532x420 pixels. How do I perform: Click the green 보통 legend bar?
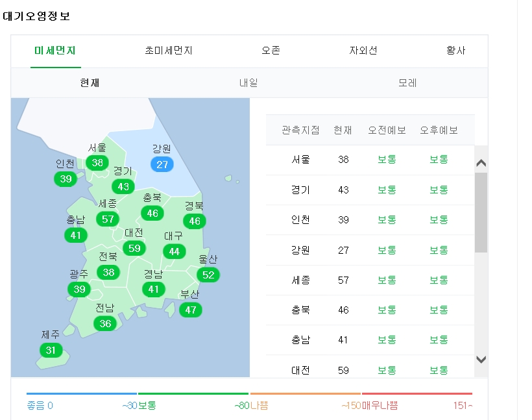193,393
